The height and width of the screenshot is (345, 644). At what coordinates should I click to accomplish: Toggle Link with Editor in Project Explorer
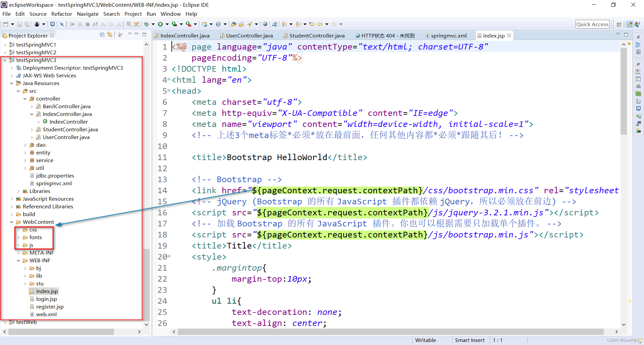(x=110, y=34)
